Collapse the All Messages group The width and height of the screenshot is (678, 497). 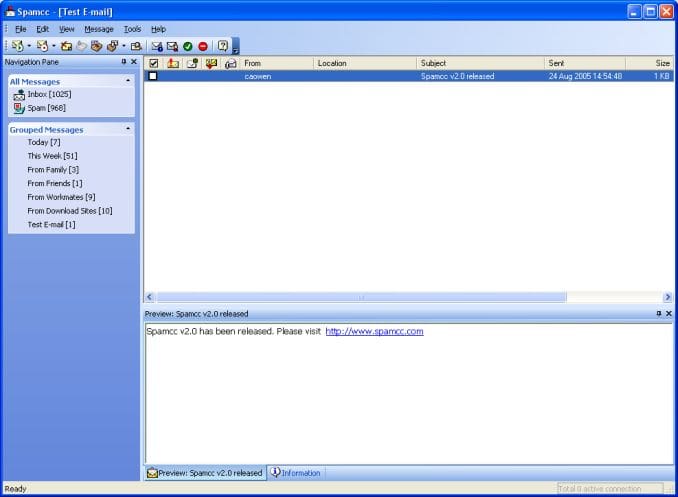pyautogui.click(x=128, y=81)
